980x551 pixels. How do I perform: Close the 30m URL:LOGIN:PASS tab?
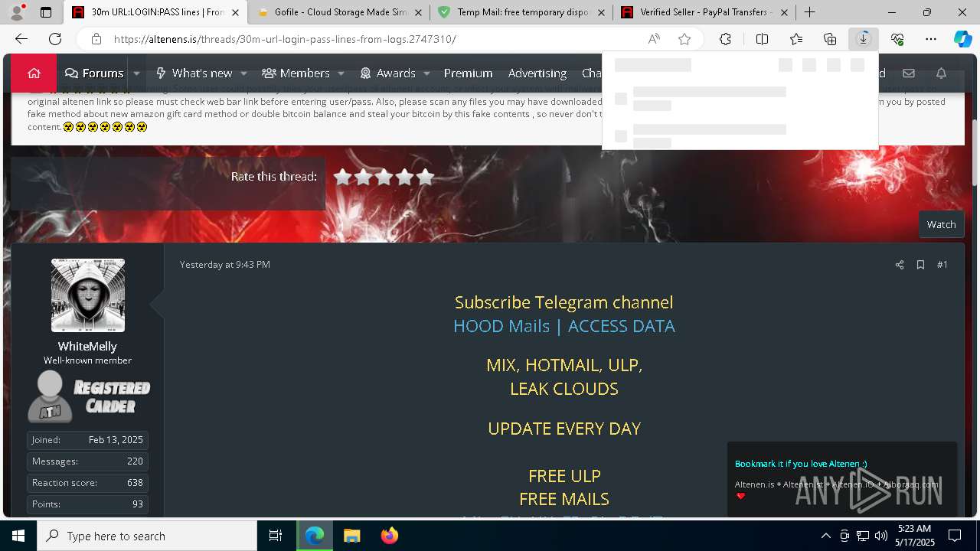(235, 12)
